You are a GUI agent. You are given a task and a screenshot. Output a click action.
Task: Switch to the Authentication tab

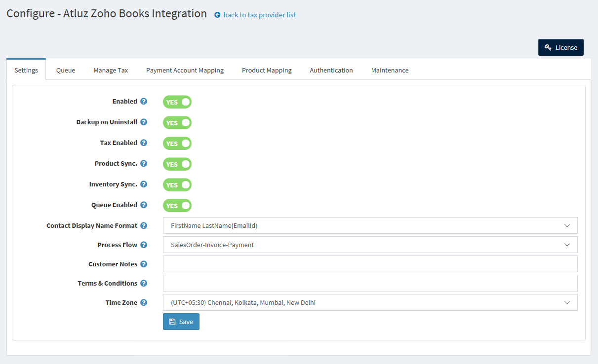coord(331,70)
